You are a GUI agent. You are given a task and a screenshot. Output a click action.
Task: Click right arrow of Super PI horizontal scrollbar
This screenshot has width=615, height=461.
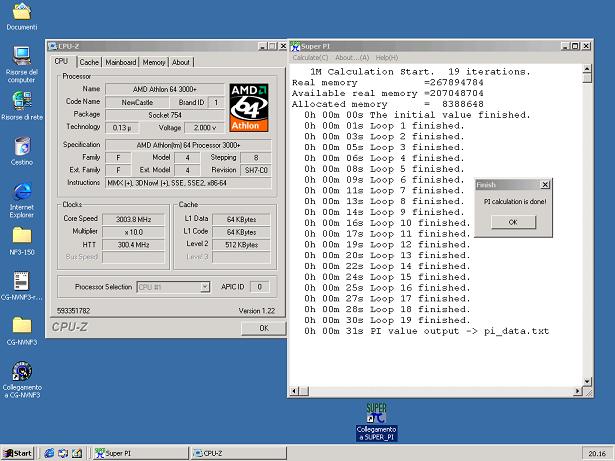(577, 391)
